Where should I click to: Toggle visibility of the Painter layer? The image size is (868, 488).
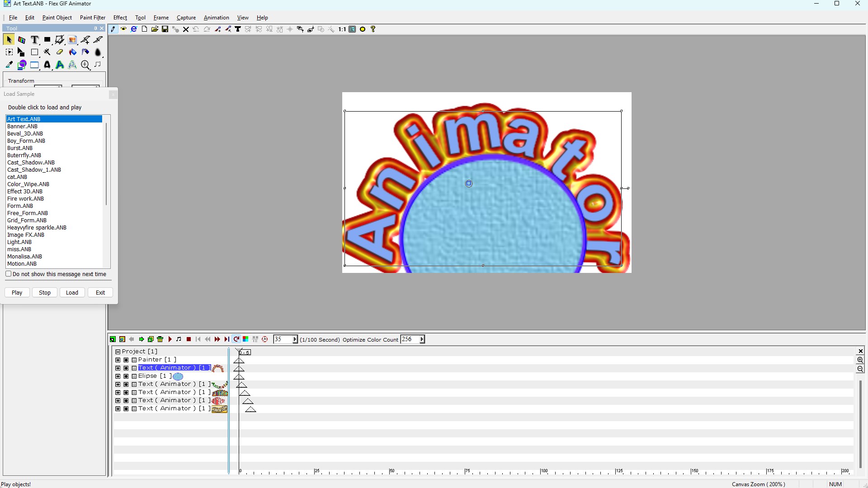tap(126, 360)
